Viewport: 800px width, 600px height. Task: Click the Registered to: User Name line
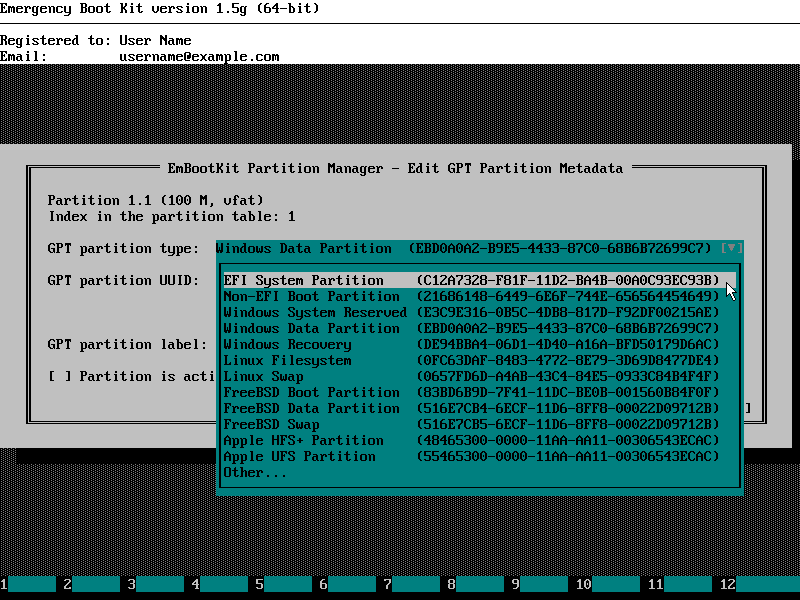[96, 40]
